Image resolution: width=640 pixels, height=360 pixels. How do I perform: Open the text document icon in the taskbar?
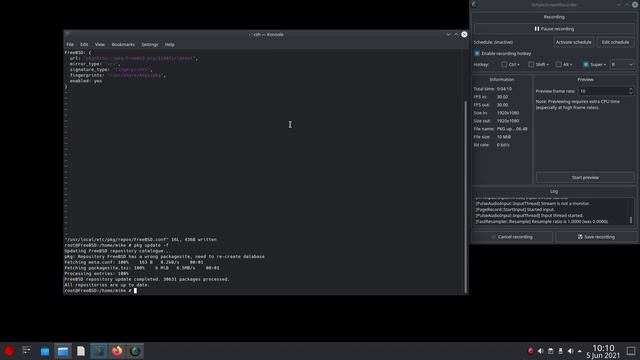tap(81, 351)
